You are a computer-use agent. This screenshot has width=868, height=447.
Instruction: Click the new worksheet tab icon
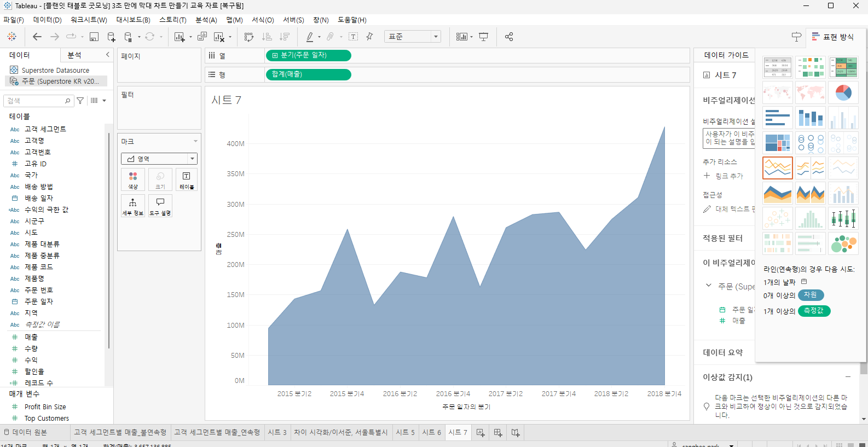click(x=481, y=432)
